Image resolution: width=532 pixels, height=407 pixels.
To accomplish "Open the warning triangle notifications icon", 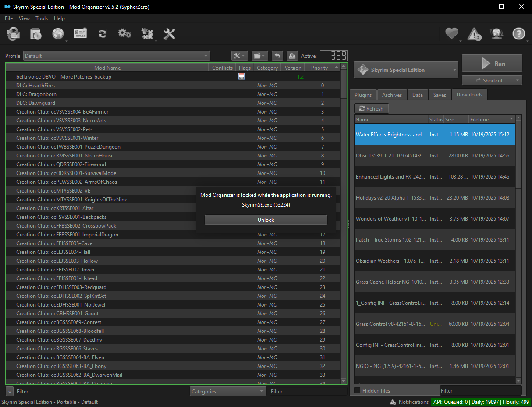I will (474, 34).
